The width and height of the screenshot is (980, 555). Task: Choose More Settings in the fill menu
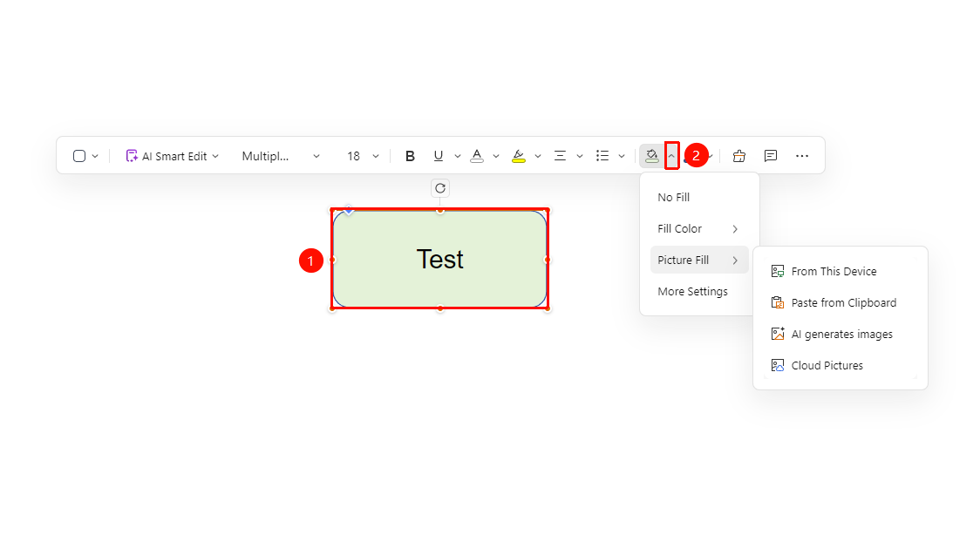coord(699,291)
